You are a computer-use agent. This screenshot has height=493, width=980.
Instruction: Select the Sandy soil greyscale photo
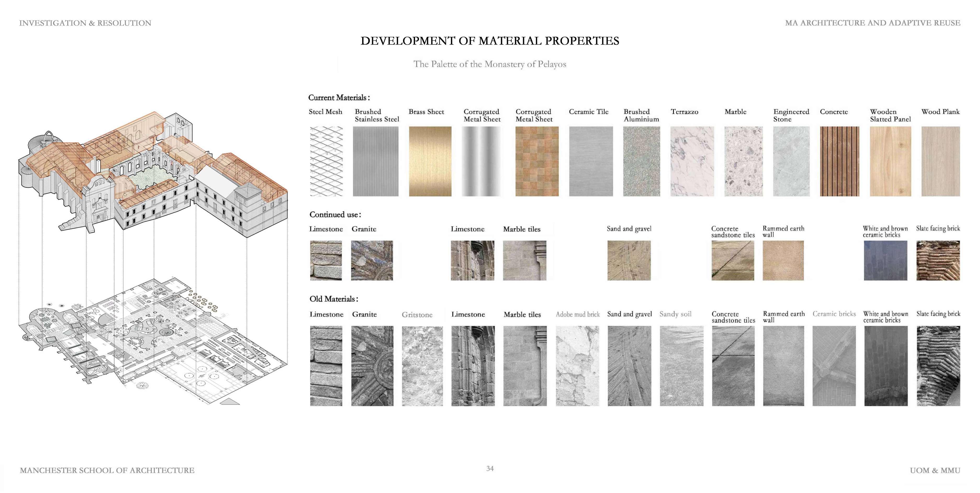coord(681,366)
